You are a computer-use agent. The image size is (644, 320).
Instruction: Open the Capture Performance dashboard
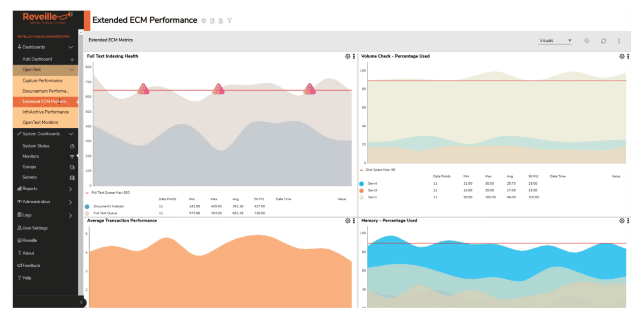[x=42, y=81]
